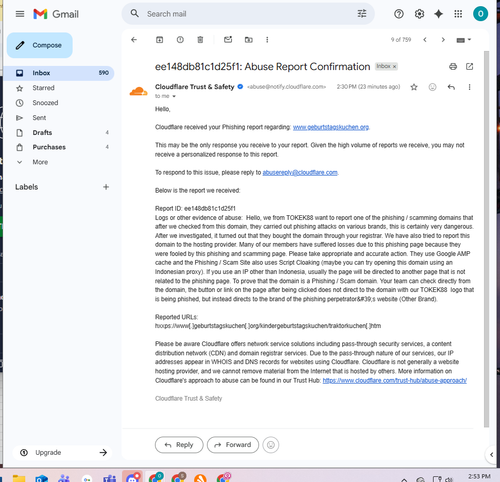
Task: Click the Compose button
Action: click(x=40, y=45)
